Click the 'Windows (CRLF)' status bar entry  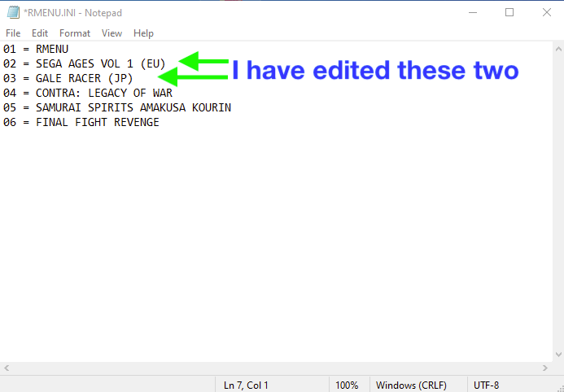411,385
